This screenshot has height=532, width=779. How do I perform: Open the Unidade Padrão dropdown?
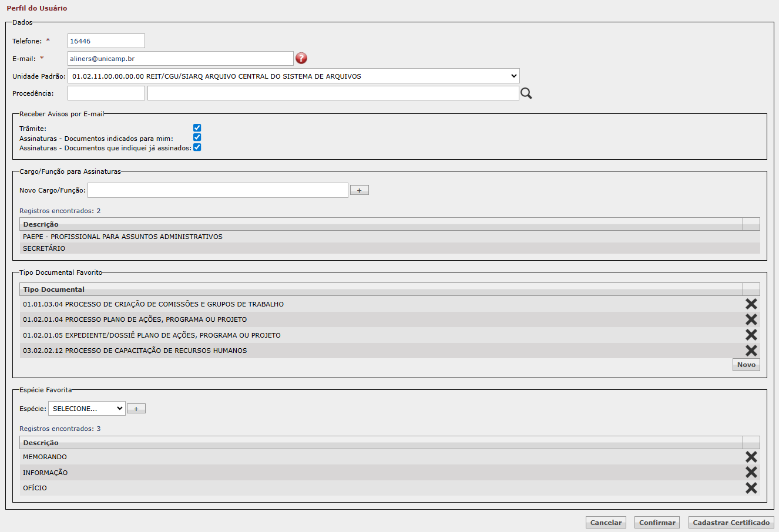coord(294,76)
